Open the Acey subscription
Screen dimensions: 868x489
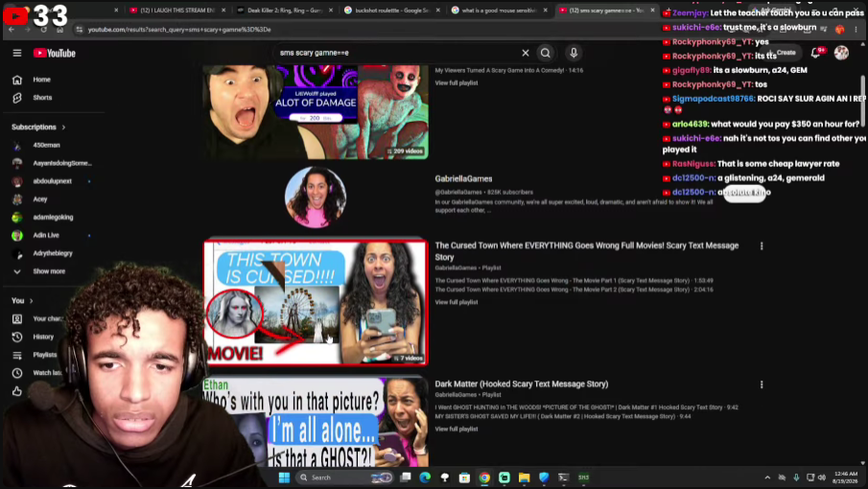[x=40, y=199]
